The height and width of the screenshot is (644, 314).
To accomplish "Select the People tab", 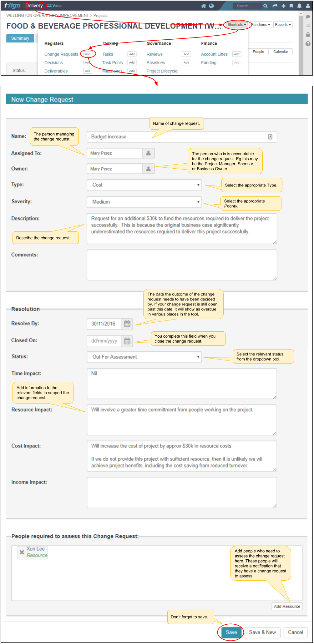I will coord(258,52).
